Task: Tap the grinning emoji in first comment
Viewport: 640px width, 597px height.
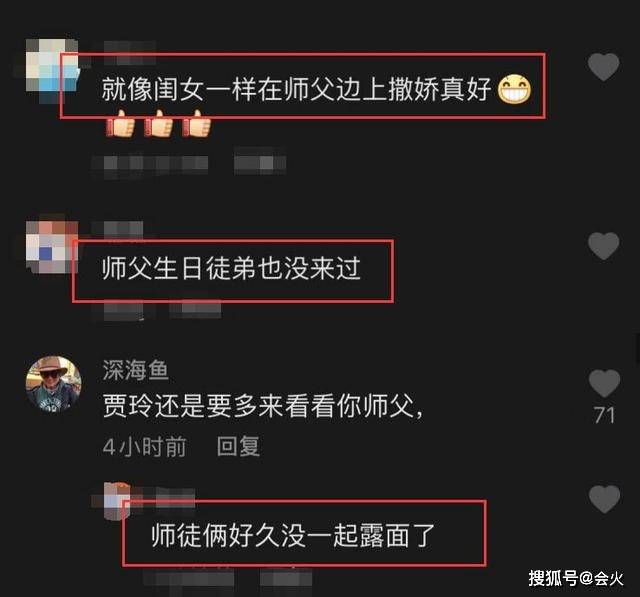Action: (x=514, y=89)
